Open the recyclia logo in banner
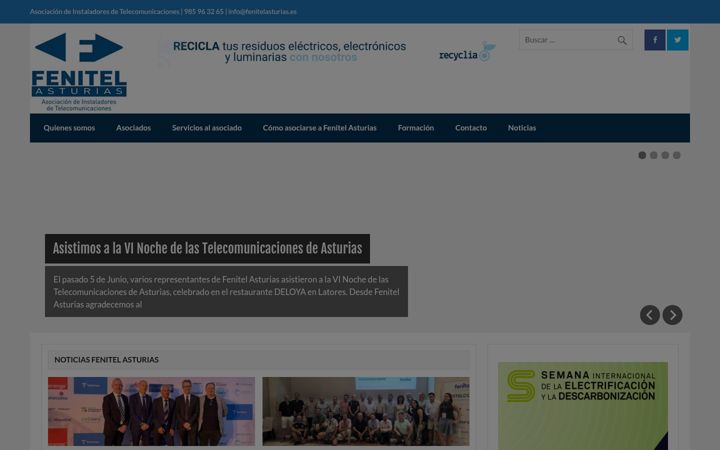 tap(467, 52)
